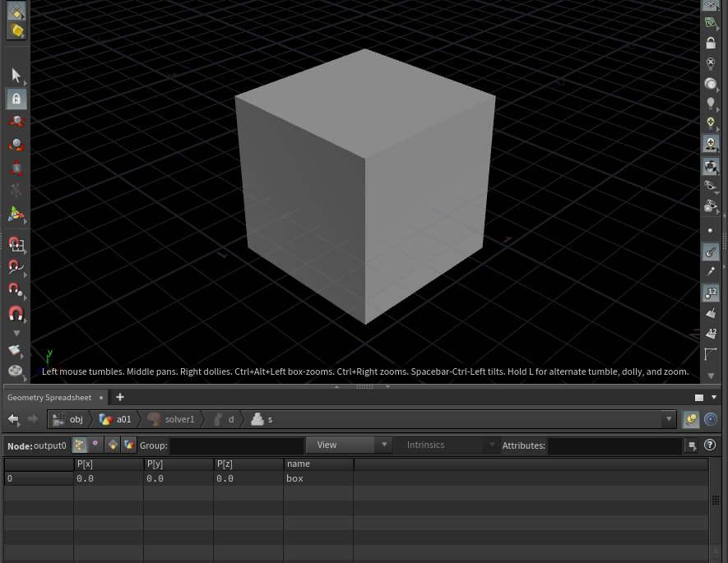Toggle display points dot

[x=711, y=230]
